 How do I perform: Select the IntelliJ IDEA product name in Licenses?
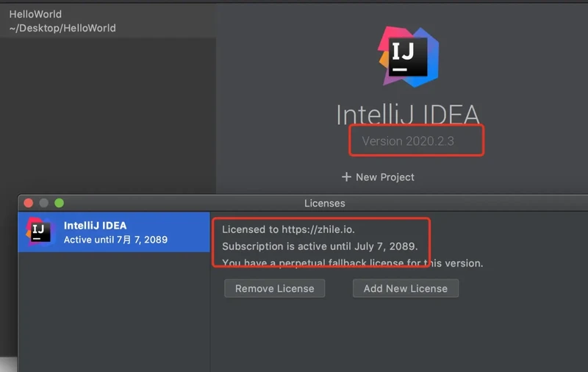[95, 226]
